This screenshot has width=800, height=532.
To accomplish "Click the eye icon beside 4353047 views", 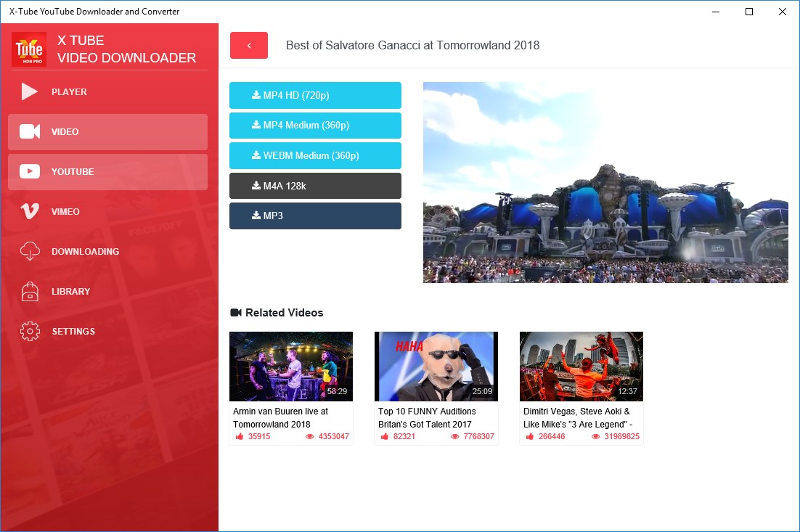I will coord(310,437).
